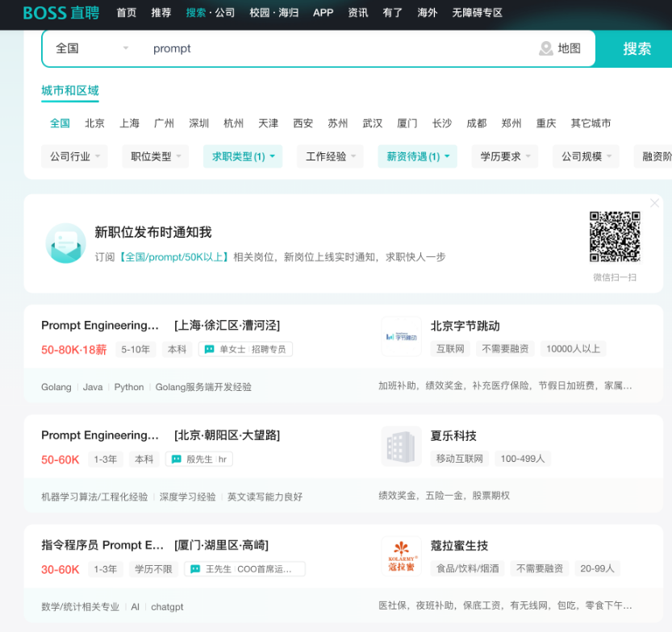
Task: Focus the prompt search input field
Action: point(339,48)
